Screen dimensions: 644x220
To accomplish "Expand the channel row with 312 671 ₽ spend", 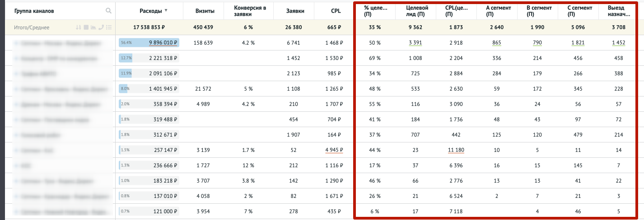I will click(16, 135).
